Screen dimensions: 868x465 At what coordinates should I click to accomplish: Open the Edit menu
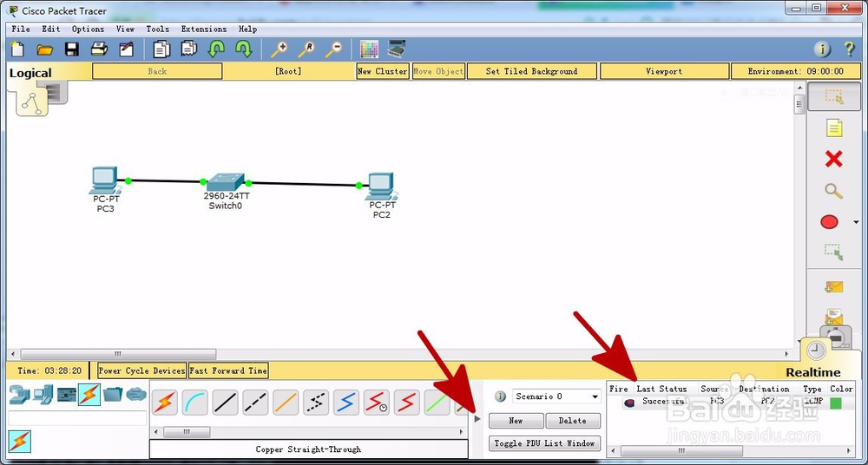click(51, 29)
